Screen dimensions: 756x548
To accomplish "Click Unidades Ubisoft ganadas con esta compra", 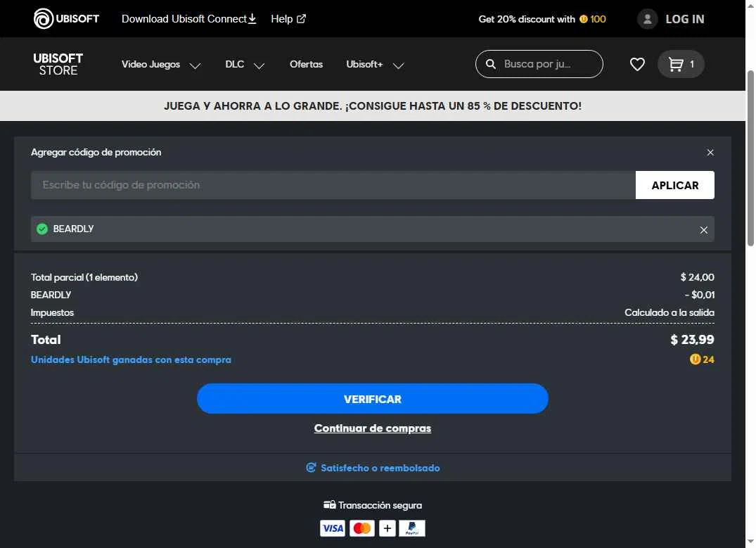I will click(x=131, y=360).
